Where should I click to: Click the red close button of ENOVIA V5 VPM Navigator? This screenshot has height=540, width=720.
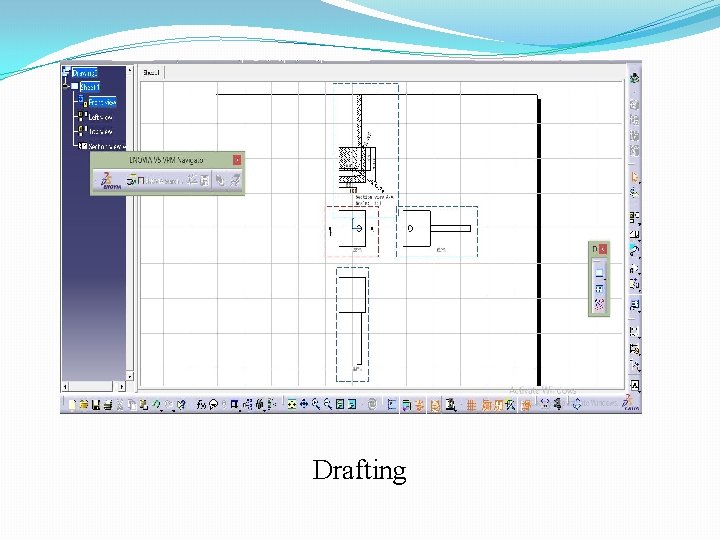[x=237, y=160]
